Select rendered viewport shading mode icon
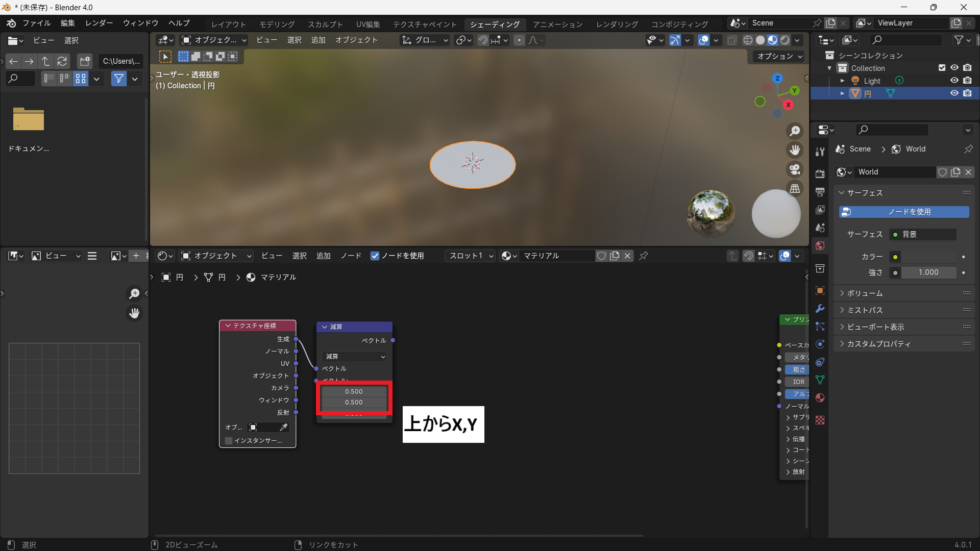 (785, 40)
